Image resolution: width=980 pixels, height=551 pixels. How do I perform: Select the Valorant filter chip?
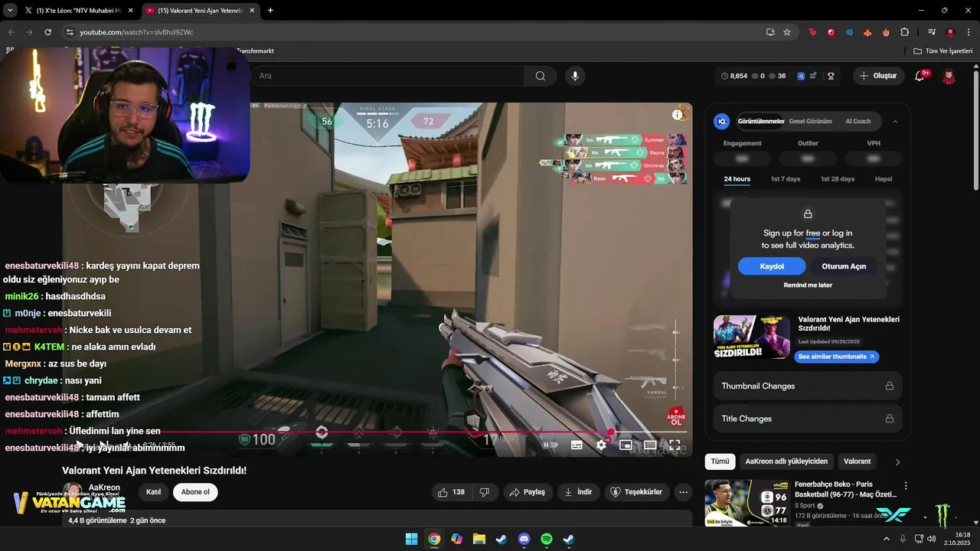857,461
